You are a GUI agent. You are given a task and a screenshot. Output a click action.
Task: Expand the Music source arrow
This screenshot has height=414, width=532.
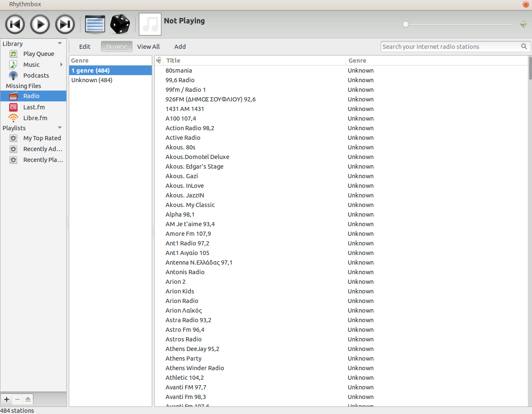pos(61,65)
